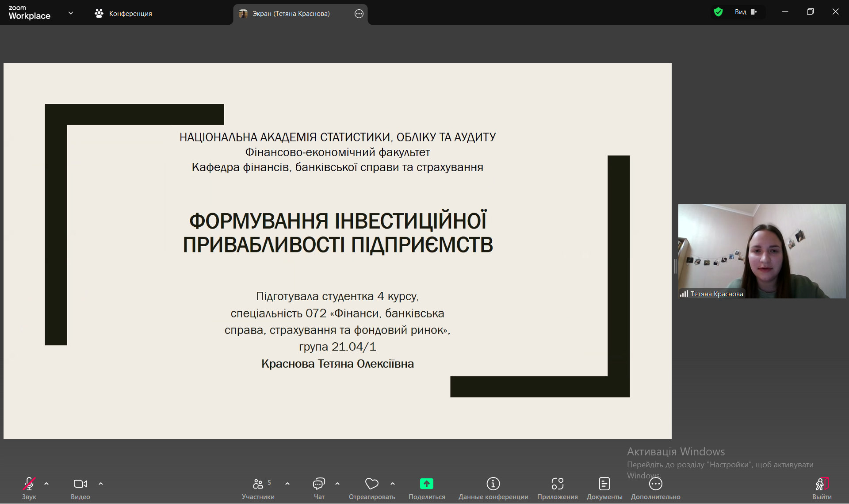
Task: Open the Документы icon
Action: pyautogui.click(x=604, y=484)
